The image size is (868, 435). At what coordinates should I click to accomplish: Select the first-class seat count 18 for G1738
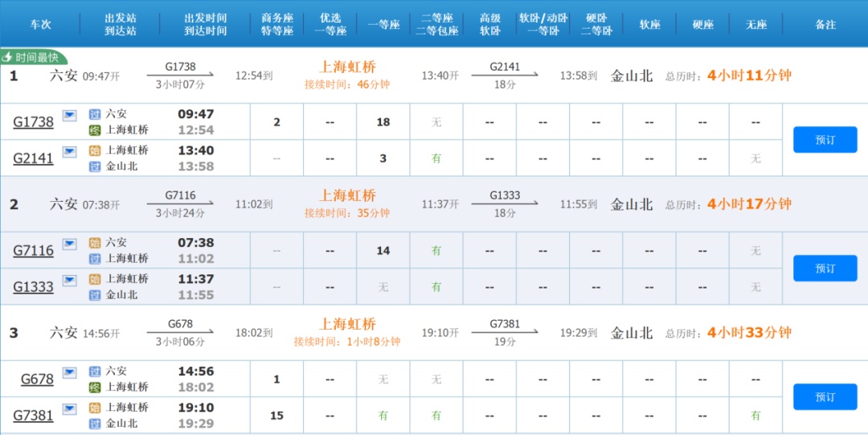[383, 122]
